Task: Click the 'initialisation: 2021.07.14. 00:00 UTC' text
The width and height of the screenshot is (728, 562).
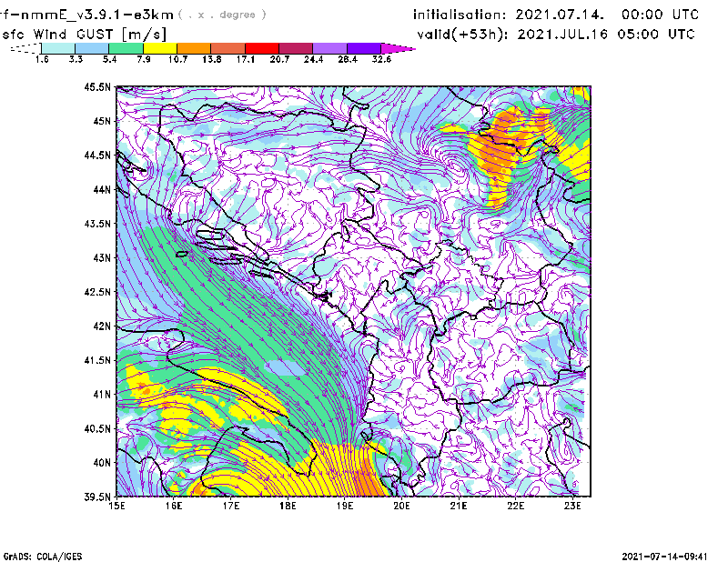Action: [x=556, y=15]
